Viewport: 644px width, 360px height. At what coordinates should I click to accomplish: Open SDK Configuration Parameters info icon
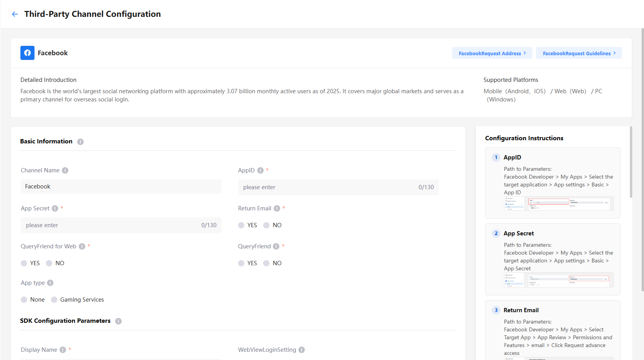coord(118,321)
